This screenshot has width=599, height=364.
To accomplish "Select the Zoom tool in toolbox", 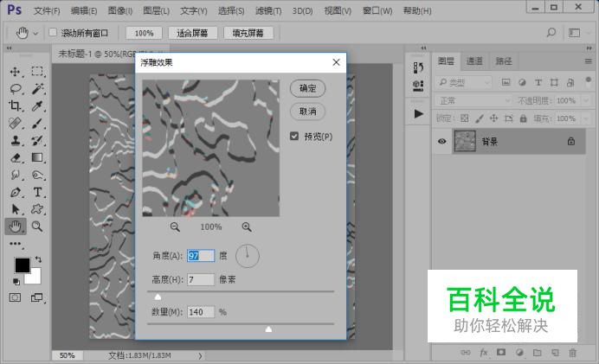I will (x=37, y=227).
